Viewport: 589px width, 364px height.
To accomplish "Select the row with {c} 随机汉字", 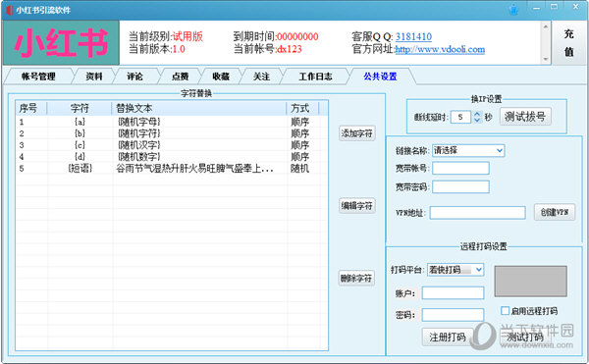I will tap(172, 145).
